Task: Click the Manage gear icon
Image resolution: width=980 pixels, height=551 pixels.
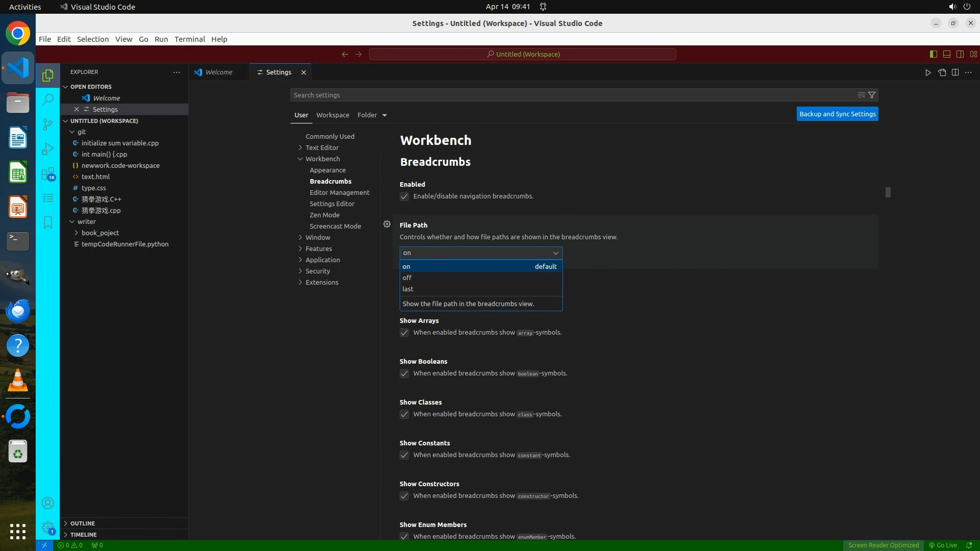Action: click(x=47, y=528)
